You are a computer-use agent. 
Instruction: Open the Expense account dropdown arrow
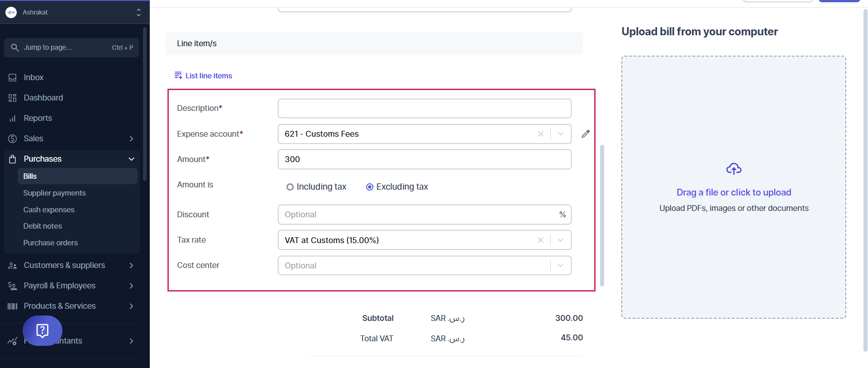click(561, 134)
